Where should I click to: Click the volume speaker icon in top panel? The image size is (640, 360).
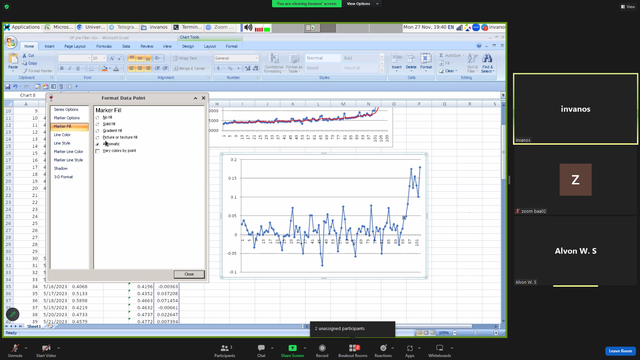point(248,28)
